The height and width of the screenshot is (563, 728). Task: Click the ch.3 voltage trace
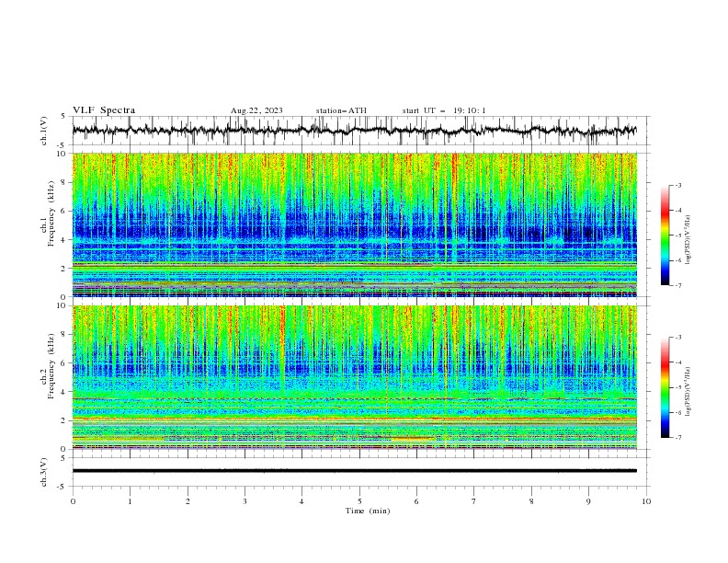point(354,471)
